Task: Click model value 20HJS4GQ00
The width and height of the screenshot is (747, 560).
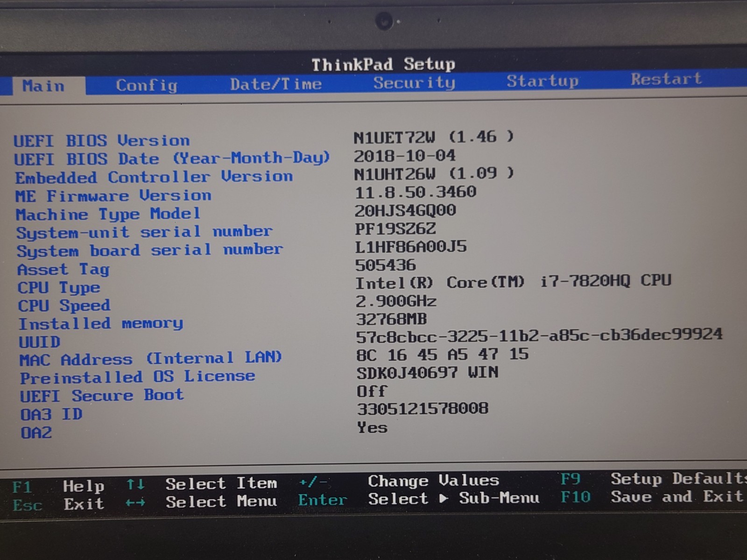Action: pos(405,210)
